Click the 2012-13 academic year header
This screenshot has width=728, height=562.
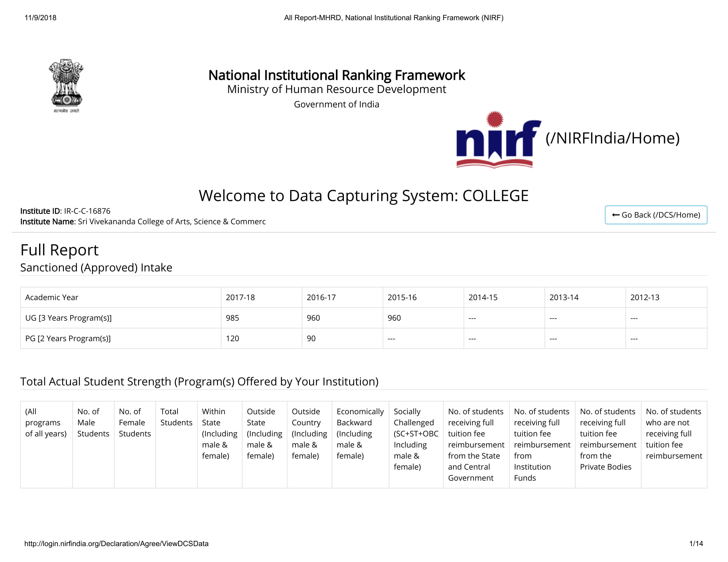645,297
